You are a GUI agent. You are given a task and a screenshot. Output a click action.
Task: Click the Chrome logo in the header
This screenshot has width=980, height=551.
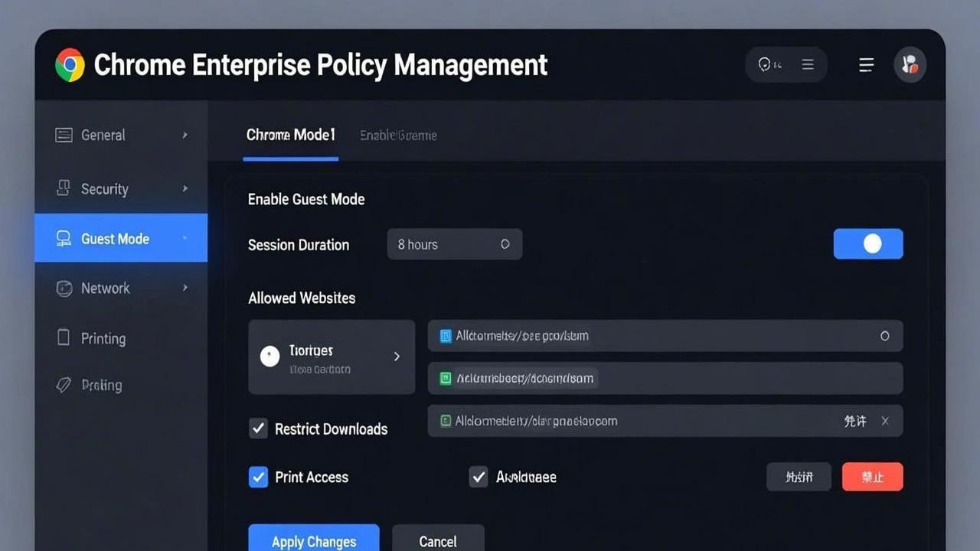coord(70,65)
